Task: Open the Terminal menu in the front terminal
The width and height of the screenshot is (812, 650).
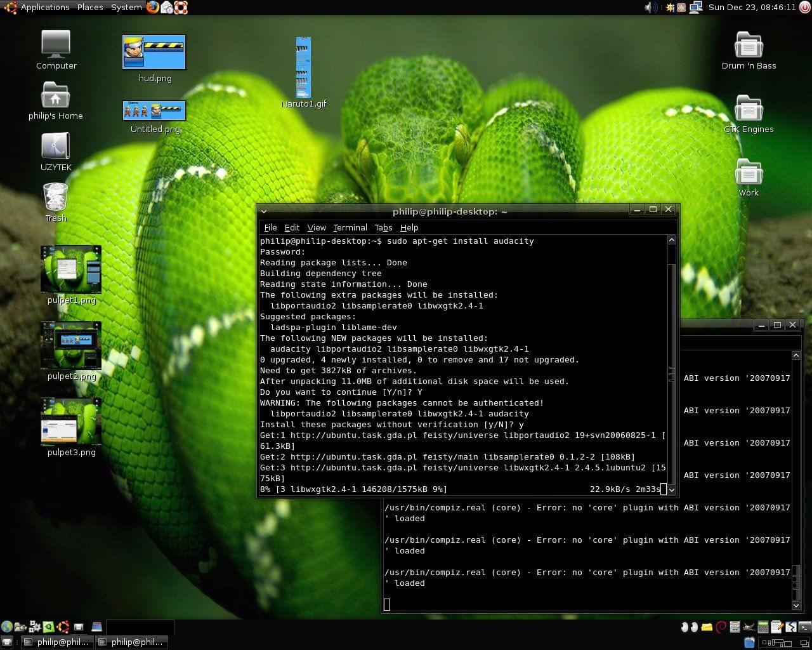Action: [x=350, y=227]
